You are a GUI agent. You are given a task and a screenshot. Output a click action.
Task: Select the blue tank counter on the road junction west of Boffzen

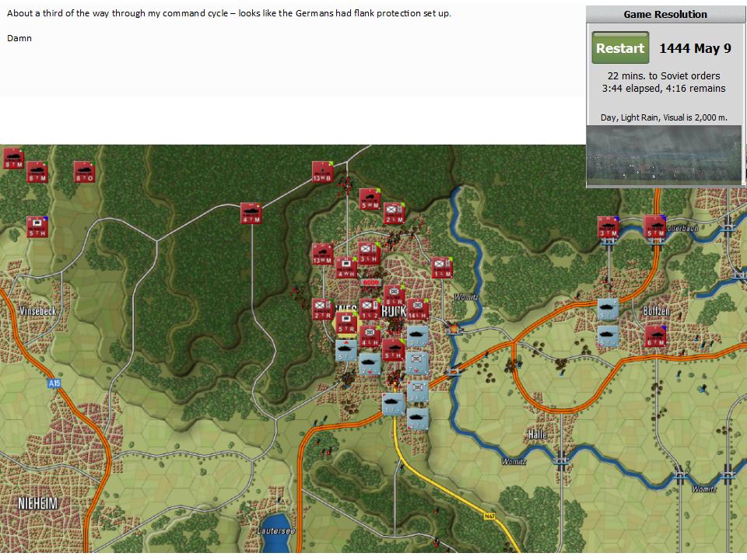click(x=608, y=309)
